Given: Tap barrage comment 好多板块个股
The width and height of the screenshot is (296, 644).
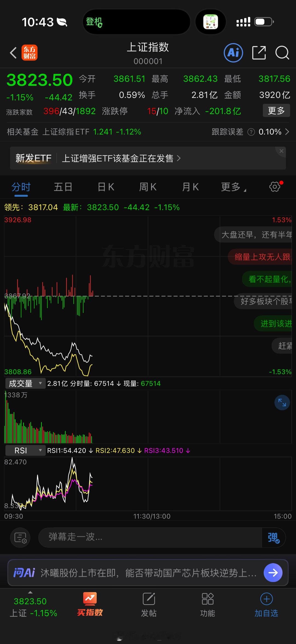Looking at the screenshot, I should 263,301.
